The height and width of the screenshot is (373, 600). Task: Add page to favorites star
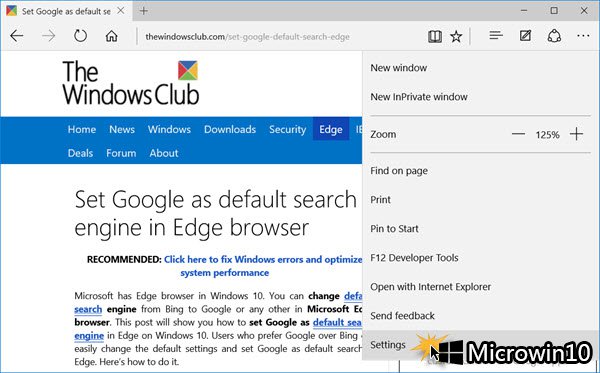(456, 37)
